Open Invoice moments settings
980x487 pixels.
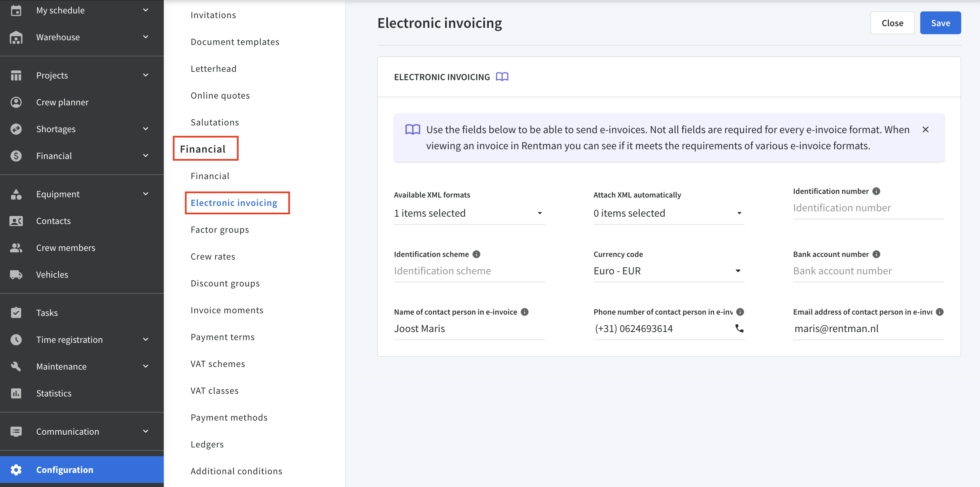[227, 310]
